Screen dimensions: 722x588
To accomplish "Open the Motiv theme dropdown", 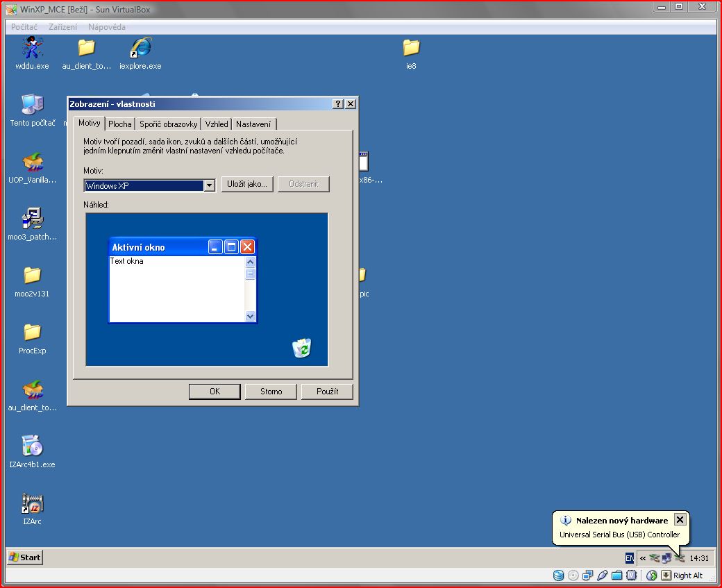I will point(209,185).
